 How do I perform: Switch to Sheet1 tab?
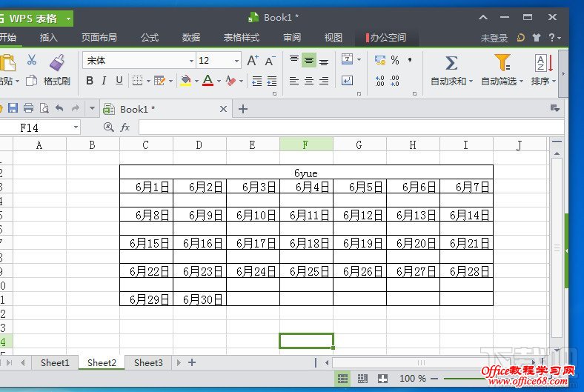click(x=55, y=362)
